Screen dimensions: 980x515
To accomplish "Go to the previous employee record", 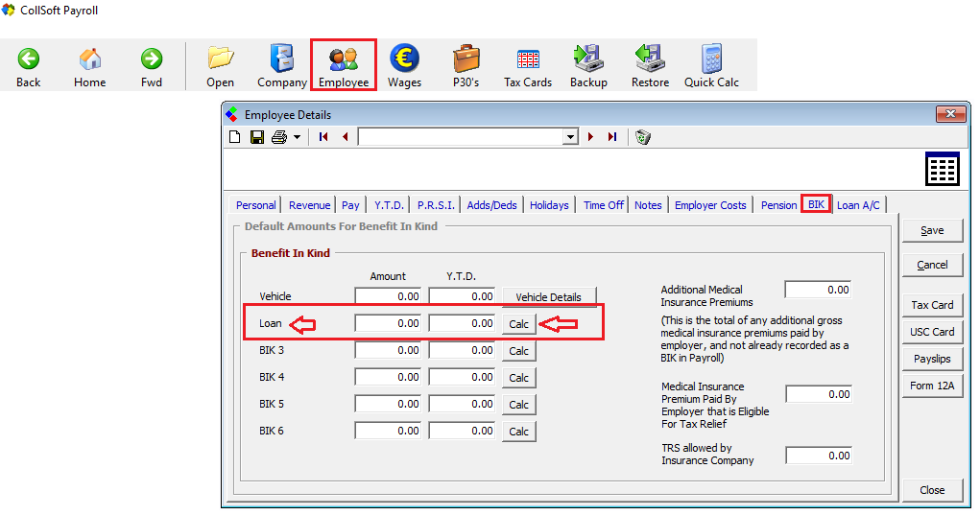I will [x=345, y=137].
